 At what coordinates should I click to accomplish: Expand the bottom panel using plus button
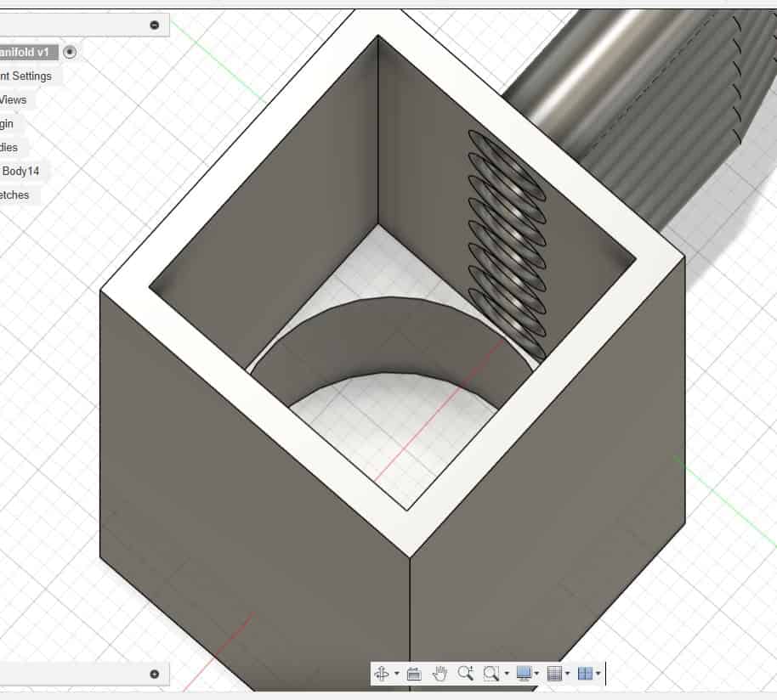[x=155, y=674]
